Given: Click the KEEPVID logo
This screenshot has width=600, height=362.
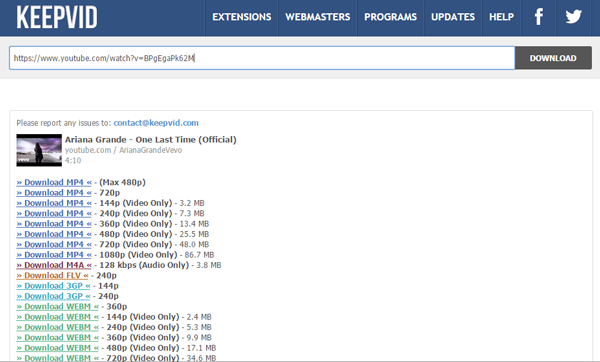Looking at the screenshot, I should (57, 17).
